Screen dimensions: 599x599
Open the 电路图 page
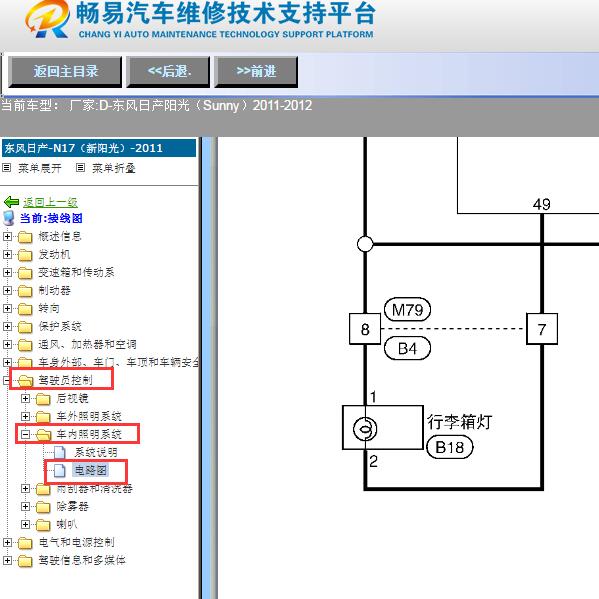pos(91,470)
